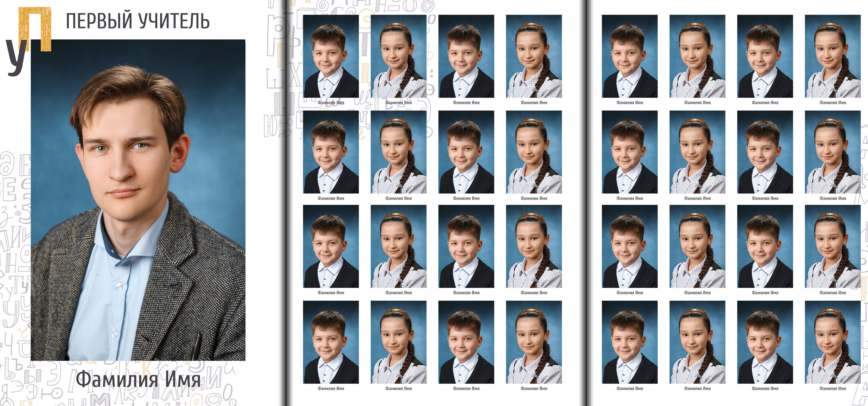Click second photo in right page third row
The image size is (868, 406).
click(697, 246)
